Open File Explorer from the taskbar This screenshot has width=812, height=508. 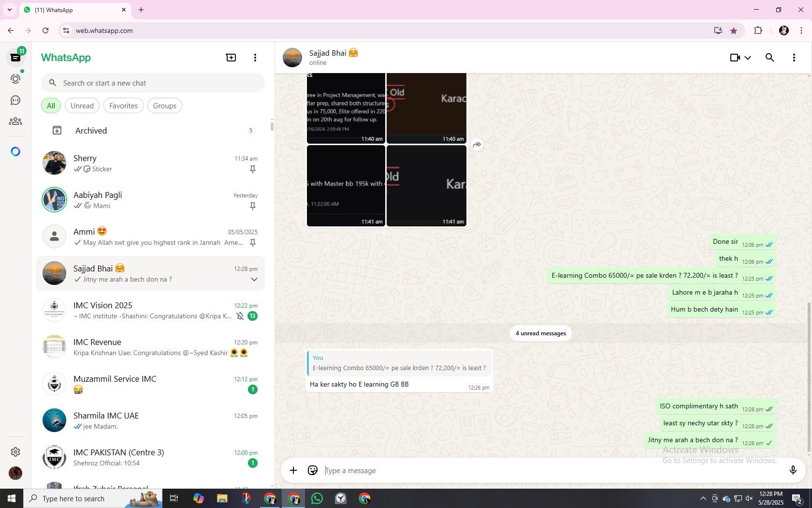222,498
